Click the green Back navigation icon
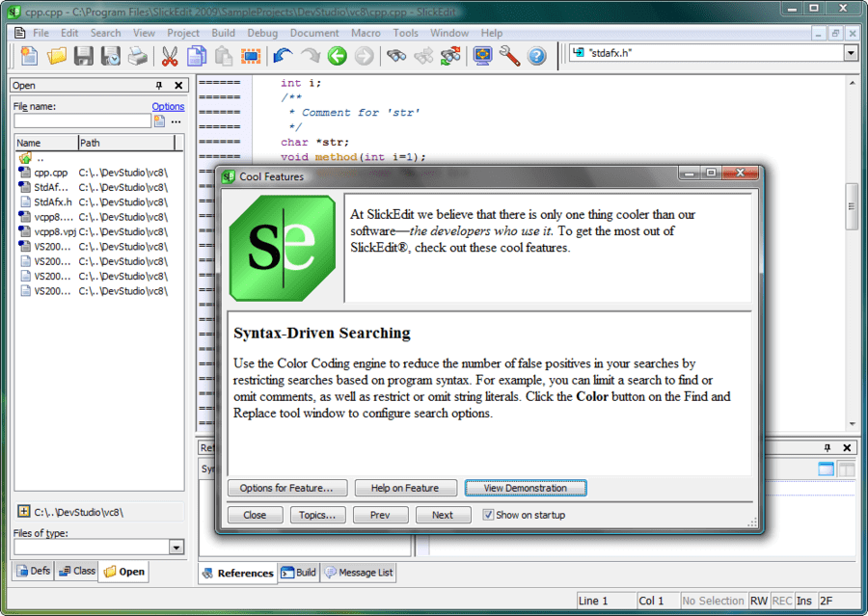This screenshot has height=616, width=868. 338,56
